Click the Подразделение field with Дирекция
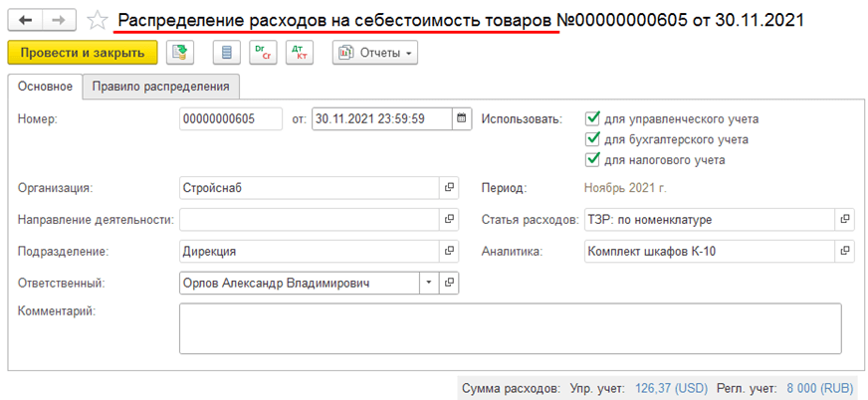 pos(309,251)
